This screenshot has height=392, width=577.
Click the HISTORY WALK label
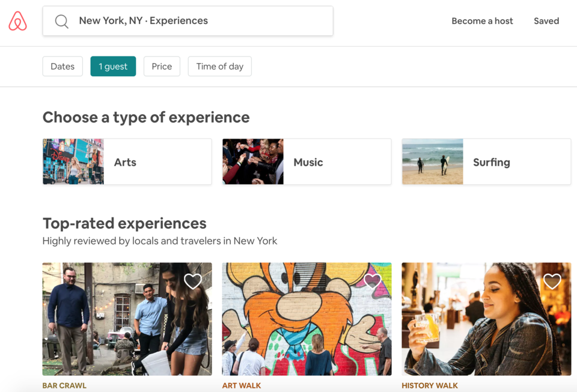click(x=430, y=385)
